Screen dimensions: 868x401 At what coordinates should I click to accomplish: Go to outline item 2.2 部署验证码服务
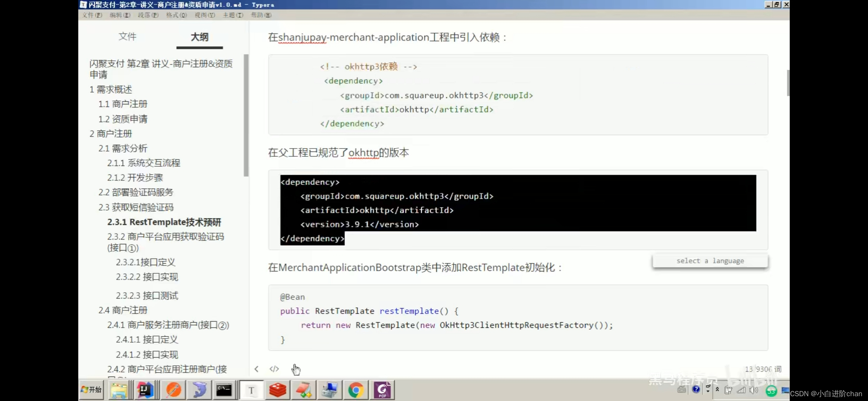pyautogui.click(x=136, y=192)
